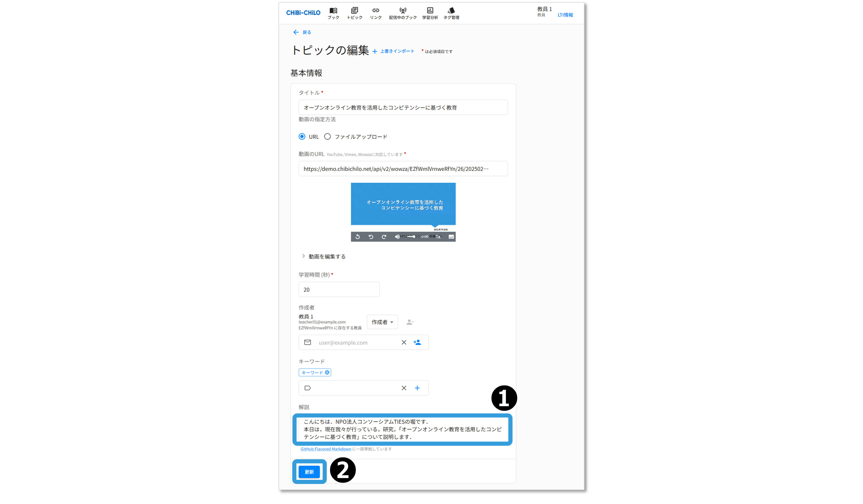Image resolution: width=863 pixels, height=504 pixels.
Task: Go to the タグ管理 menu
Action: click(451, 13)
